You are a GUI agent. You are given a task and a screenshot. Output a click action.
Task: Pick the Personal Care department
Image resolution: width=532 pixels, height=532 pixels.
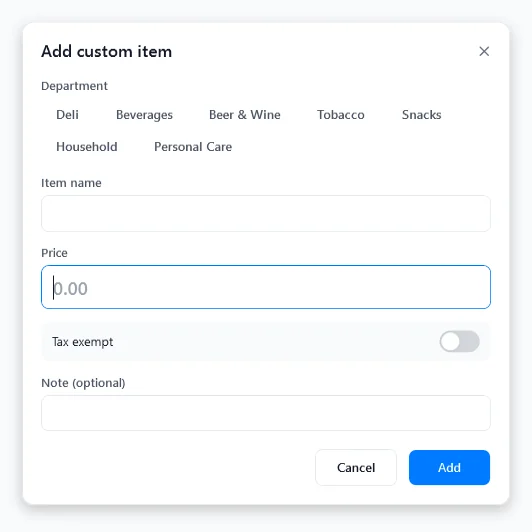pos(193,147)
